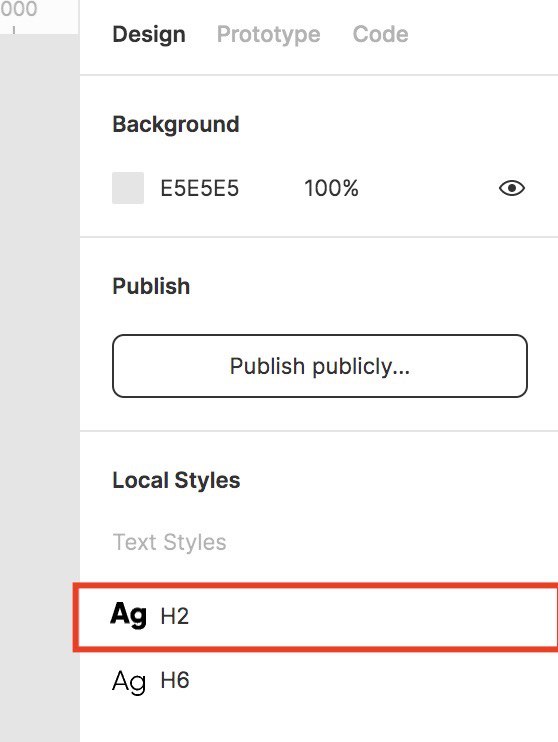
Task: Click the Local Styles section heading
Action: pos(176,480)
